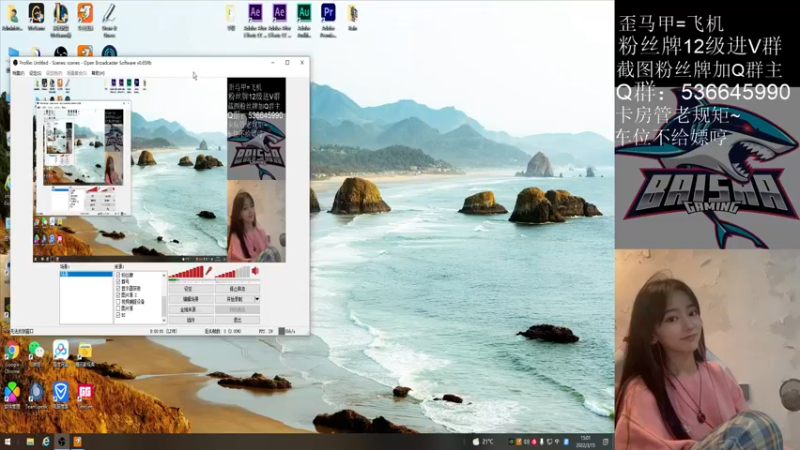Open the 帮助 menu in OBS
Screen dimensions: 800x450
pos(98,73)
